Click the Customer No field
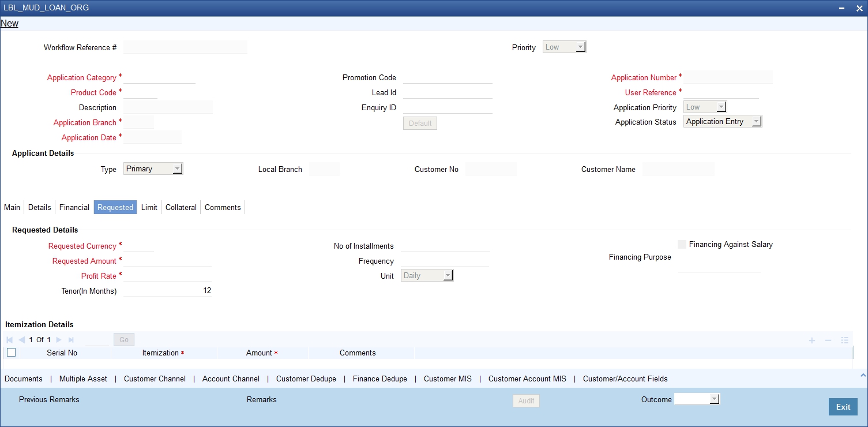This screenshot has height=427, width=868. tap(491, 169)
